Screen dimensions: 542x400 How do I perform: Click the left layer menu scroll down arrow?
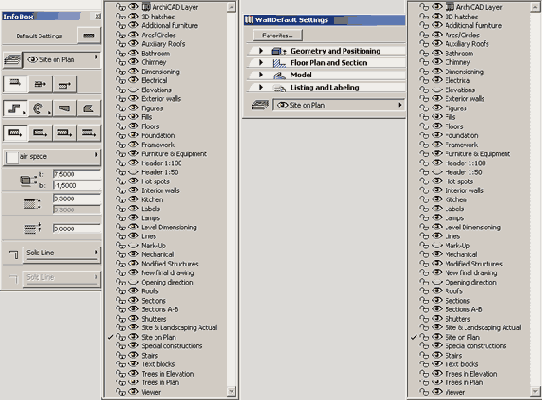(231, 391)
